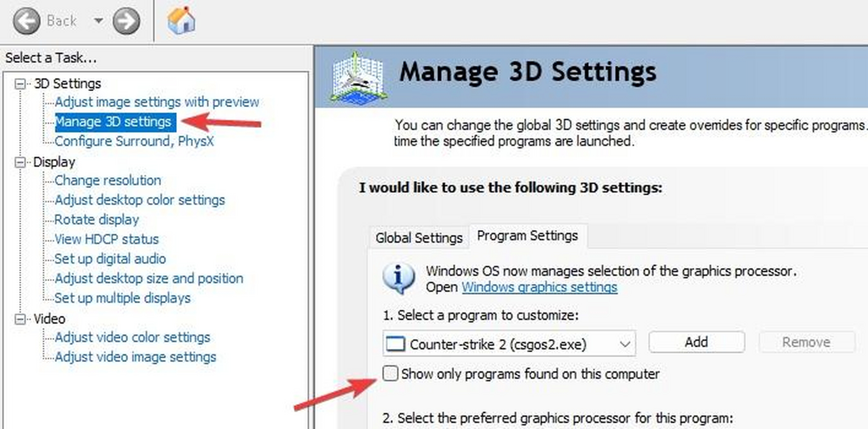Open Adjust desktop color settings

pyautogui.click(x=139, y=200)
